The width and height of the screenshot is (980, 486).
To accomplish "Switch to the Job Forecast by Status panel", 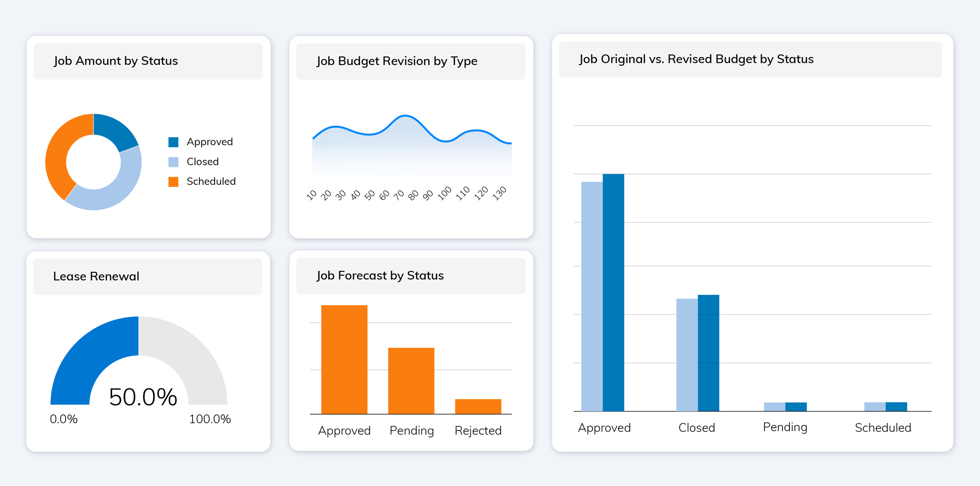I will 380,276.
